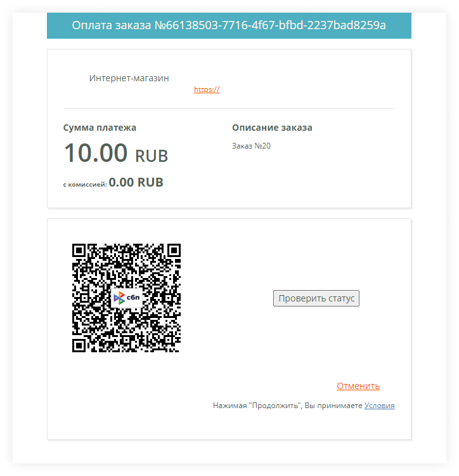Click the СБП colorful logo mark in QR

[119, 298]
